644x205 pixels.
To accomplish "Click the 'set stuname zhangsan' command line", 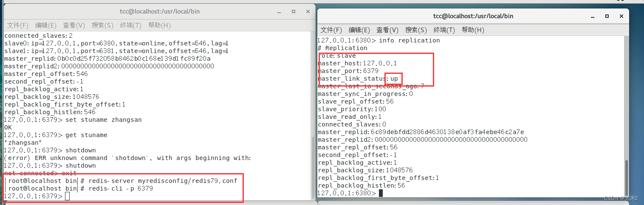I will (73, 120).
